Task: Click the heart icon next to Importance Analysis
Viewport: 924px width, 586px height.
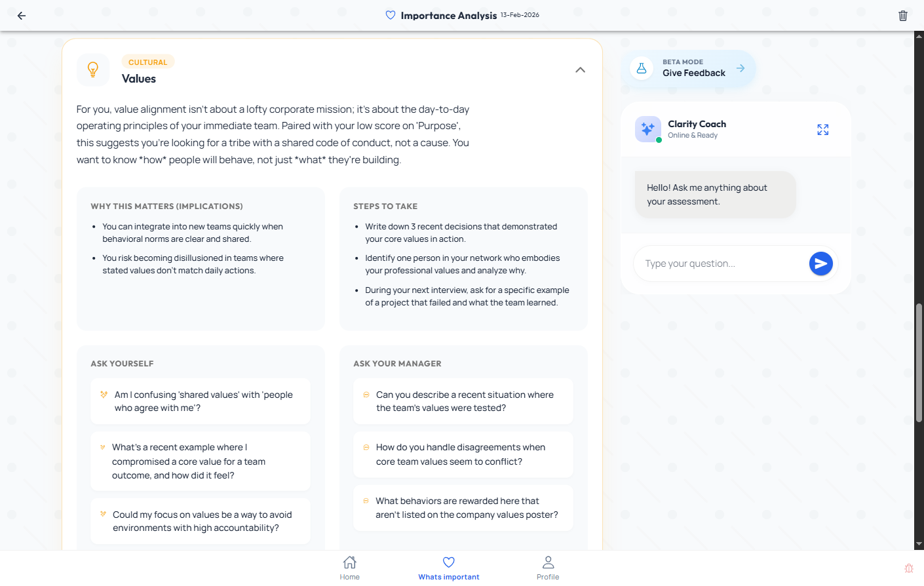Action: point(391,15)
